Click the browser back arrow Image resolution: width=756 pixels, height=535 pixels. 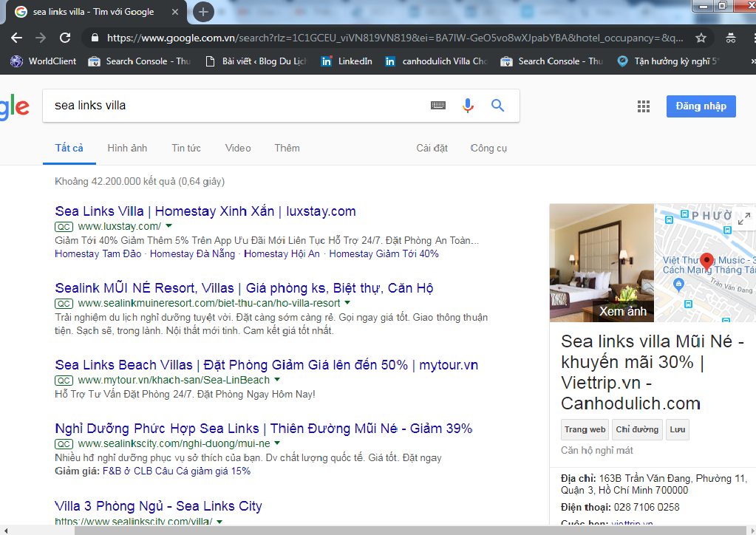click(16, 38)
